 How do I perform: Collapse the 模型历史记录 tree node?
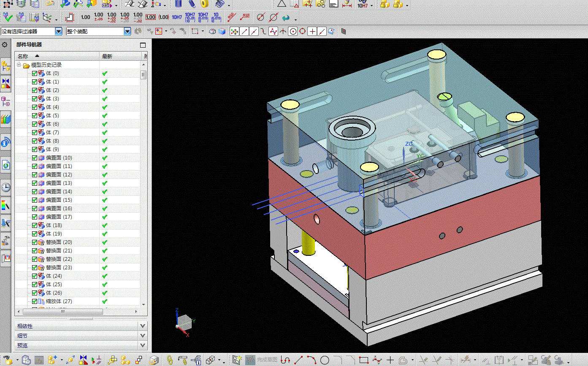point(19,65)
